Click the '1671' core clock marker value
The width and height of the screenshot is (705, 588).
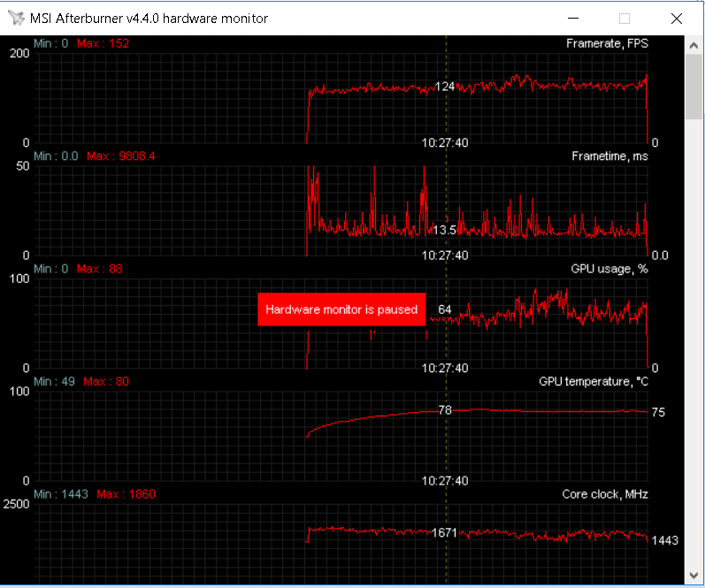[445, 532]
